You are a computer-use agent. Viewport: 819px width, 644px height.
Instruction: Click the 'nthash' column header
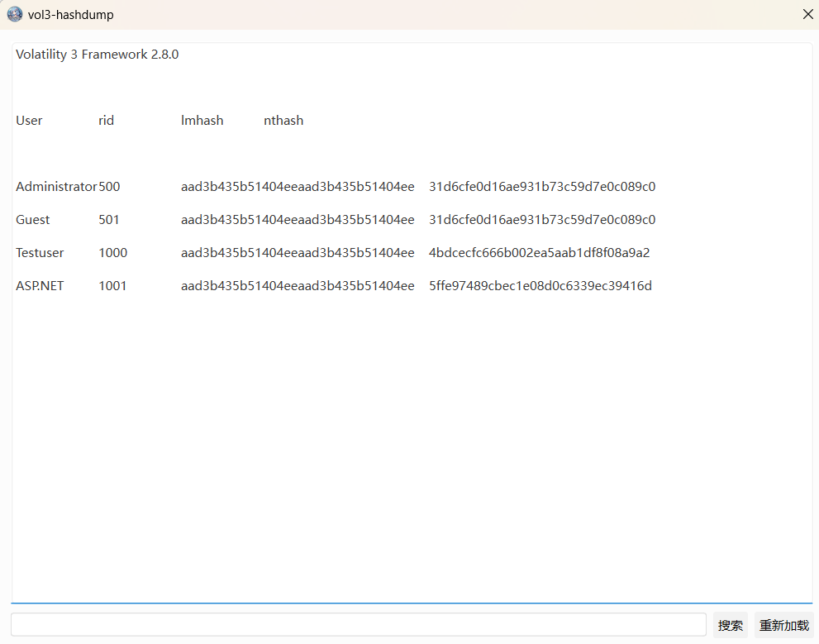[283, 121]
